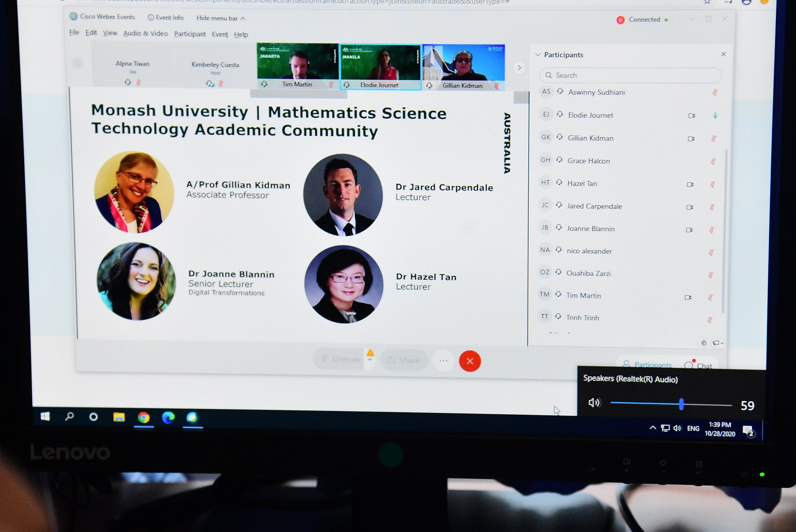The image size is (796, 532).
Task: Open Google Chrome from taskbar
Action: pos(144,418)
